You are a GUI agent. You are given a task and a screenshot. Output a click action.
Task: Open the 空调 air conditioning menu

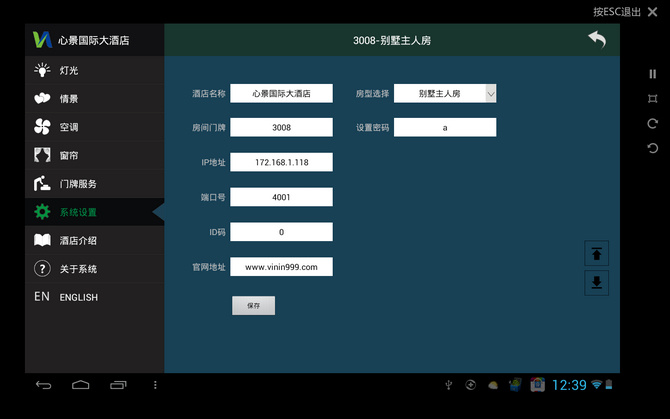94,127
